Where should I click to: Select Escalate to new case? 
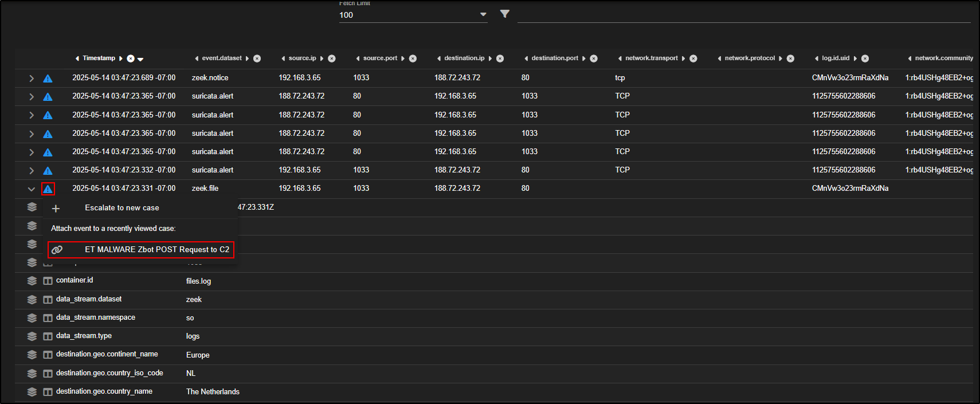tap(121, 208)
